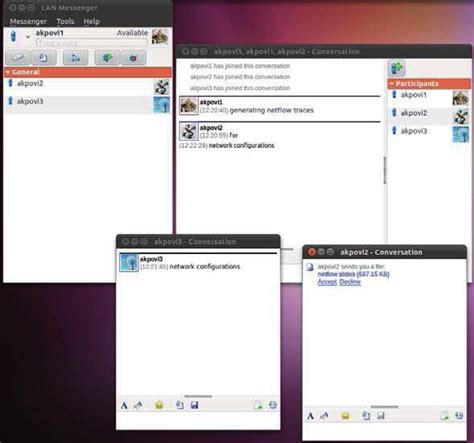Click the splitter handle in akpovi3 conversation
The width and height of the screenshot is (474, 443).
pos(198,396)
